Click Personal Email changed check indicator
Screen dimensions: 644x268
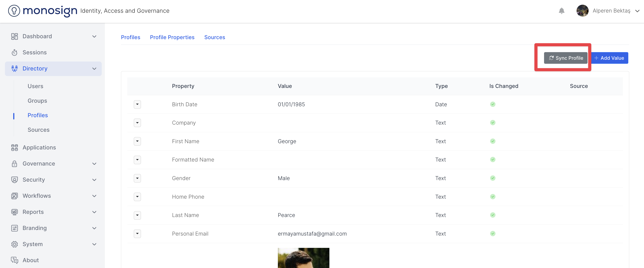click(493, 234)
